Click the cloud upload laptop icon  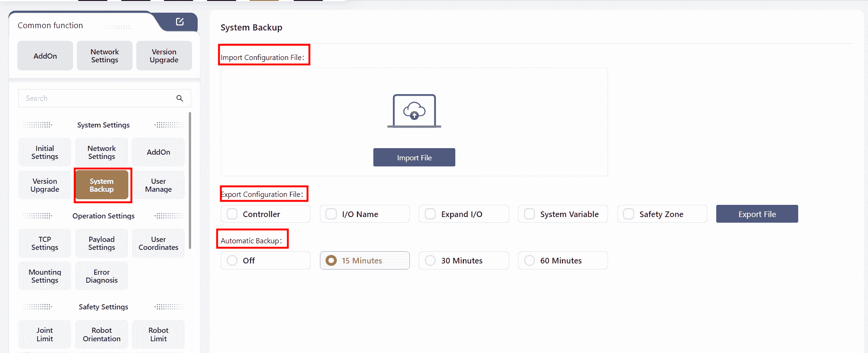pos(414,111)
